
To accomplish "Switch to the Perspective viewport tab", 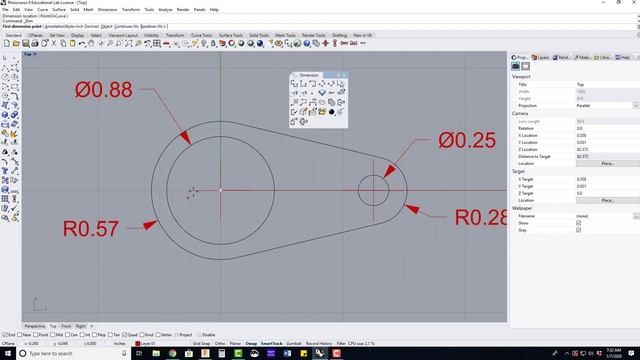I will pos(35,326).
